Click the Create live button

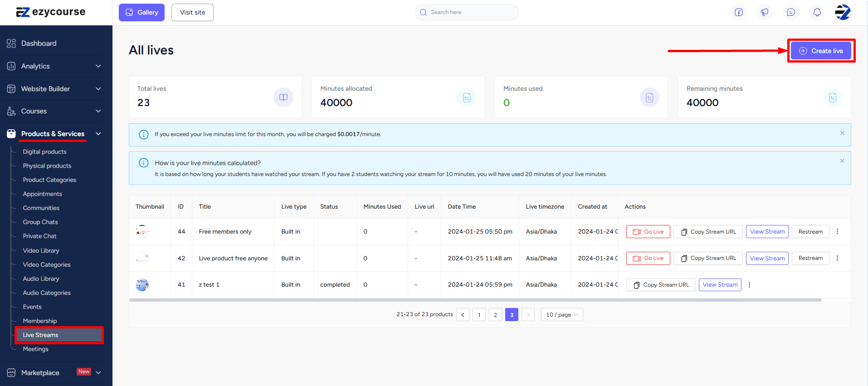pyautogui.click(x=821, y=51)
